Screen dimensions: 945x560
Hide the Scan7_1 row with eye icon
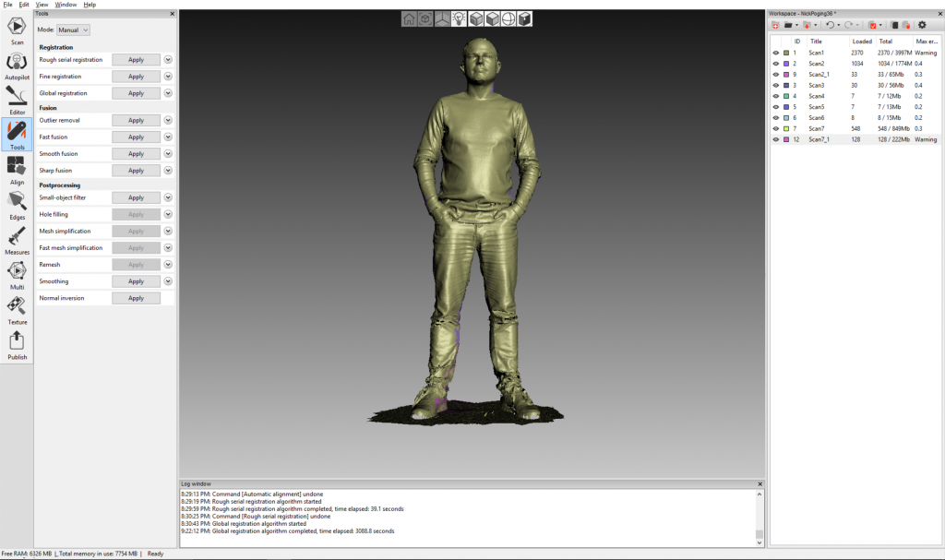click(x=775, y=139)
